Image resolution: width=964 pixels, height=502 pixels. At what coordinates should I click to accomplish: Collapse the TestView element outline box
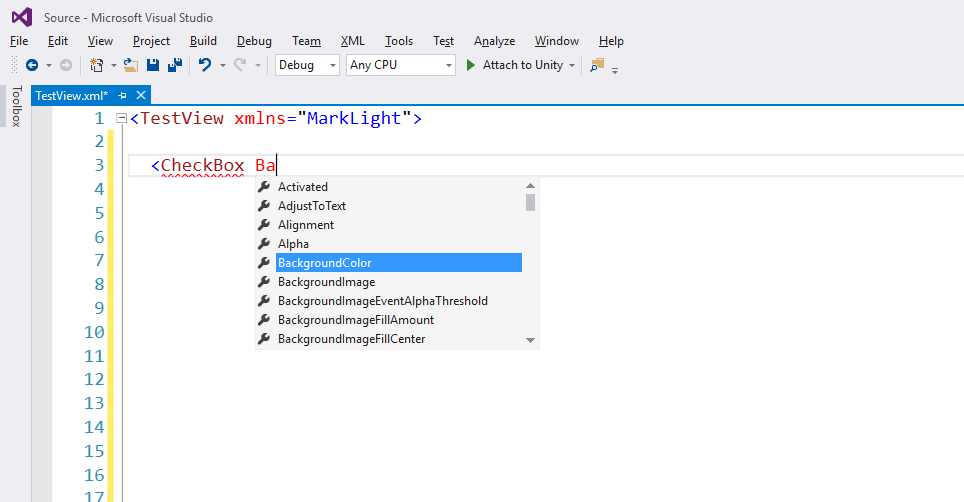point(122,118)
